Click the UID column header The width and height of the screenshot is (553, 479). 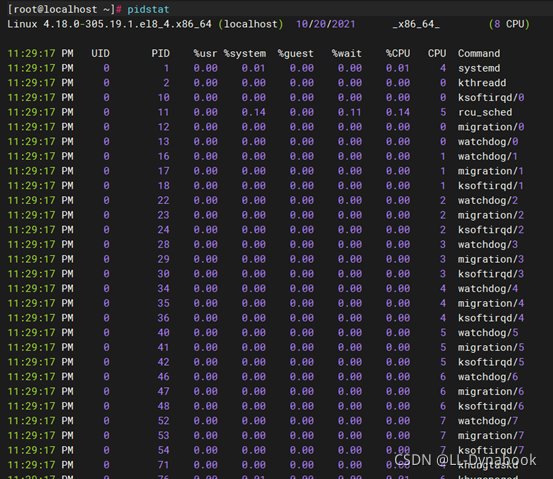point(100,53)
